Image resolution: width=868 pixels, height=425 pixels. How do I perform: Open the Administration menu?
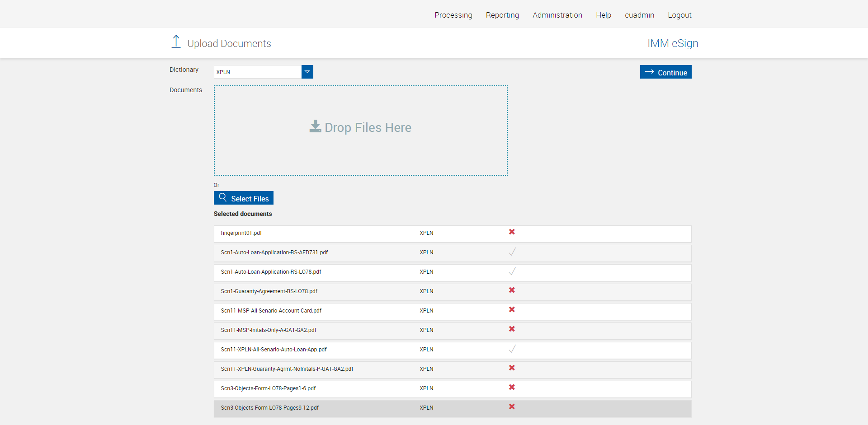tap(557, 15)
